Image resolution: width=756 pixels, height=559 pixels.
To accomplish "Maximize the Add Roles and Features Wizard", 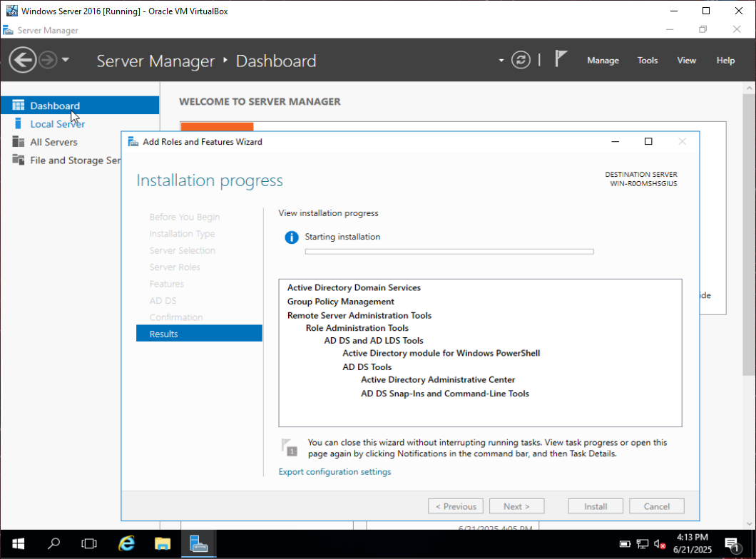I will [x=648, y=142].
